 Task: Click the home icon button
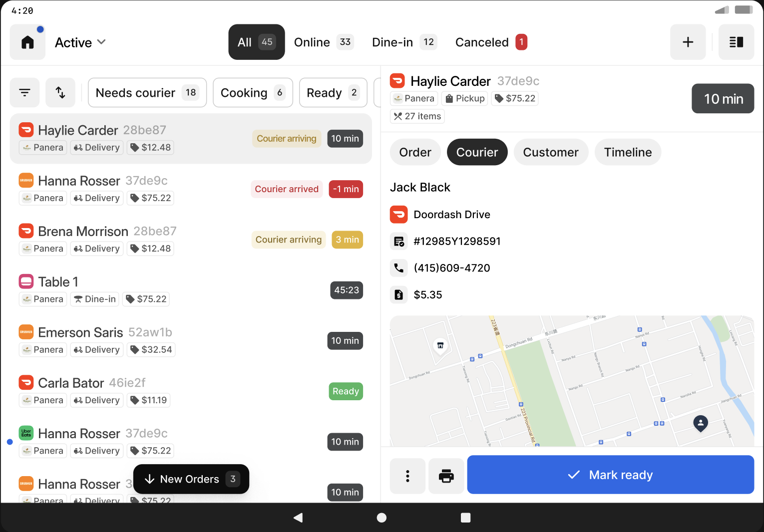[28, 42]
